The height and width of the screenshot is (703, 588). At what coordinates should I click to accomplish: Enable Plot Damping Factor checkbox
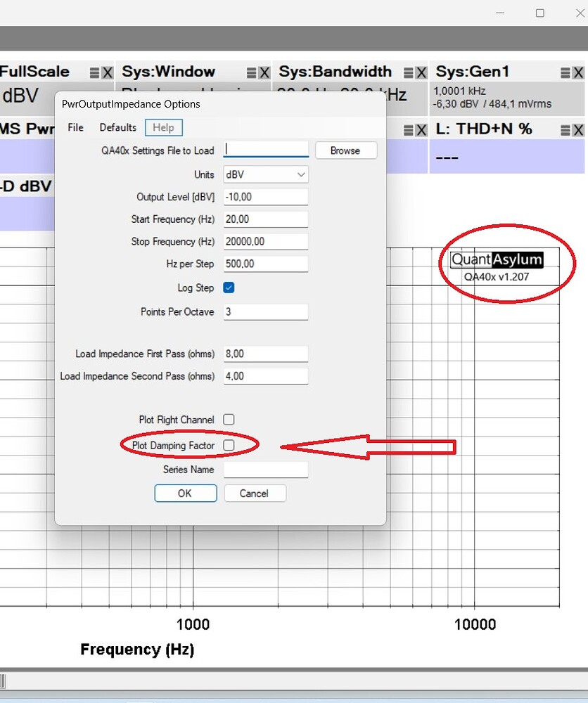pos(229,445)
